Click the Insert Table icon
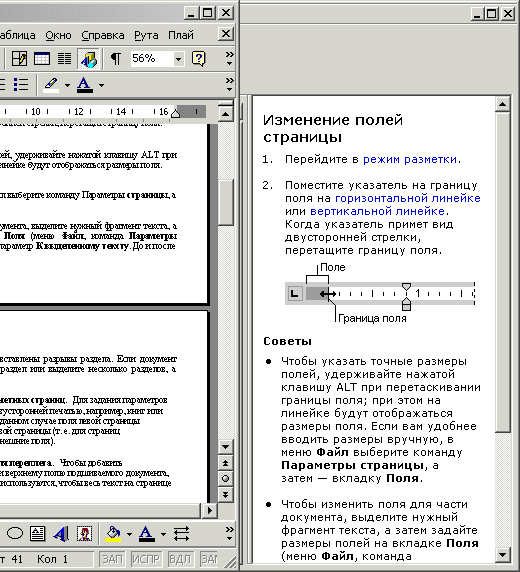This screenshot has width=520, height=572. (x=42, y=59)
